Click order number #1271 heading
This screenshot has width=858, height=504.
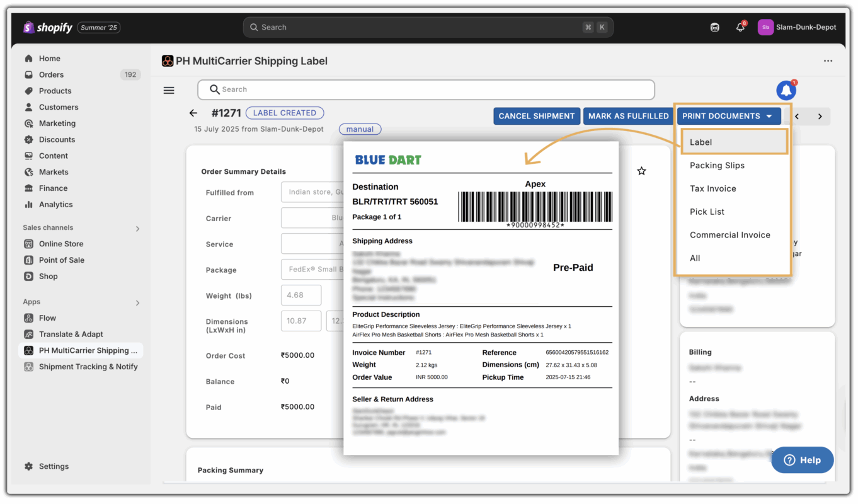pyautogui.click(x=226, y=113)
